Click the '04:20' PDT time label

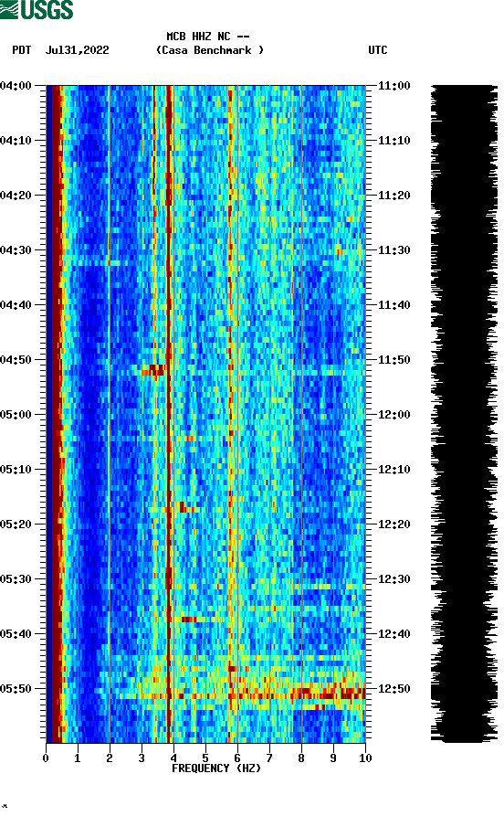(16, 196)
